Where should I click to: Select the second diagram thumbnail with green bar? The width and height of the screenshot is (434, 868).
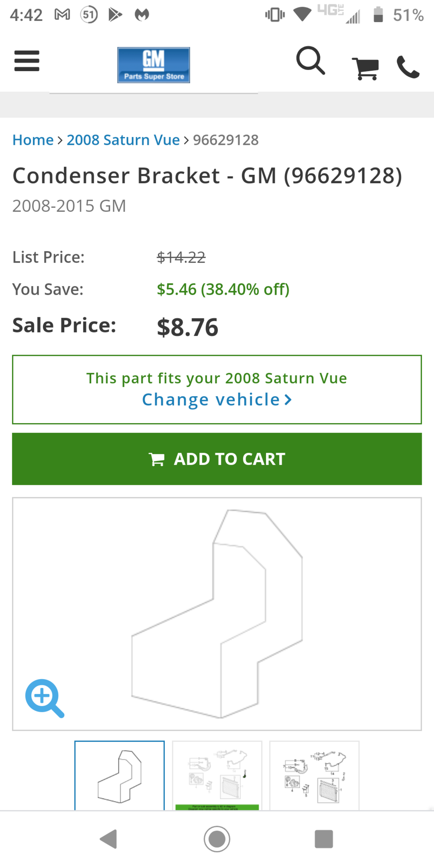tap(217, 776)
